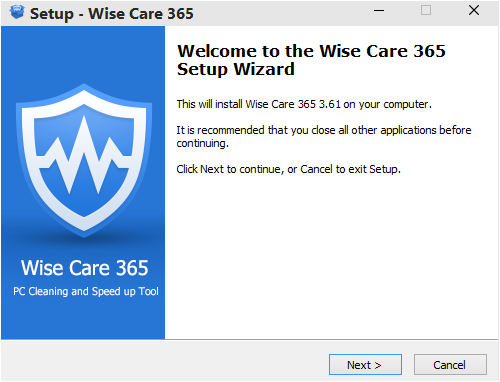Image resolution: width=500 pixels, height=382 pixels.
Task: Click the "PC Cleaning and Speed up Tool" tagline
Action: pyautogui.click(x=86, y=291)
